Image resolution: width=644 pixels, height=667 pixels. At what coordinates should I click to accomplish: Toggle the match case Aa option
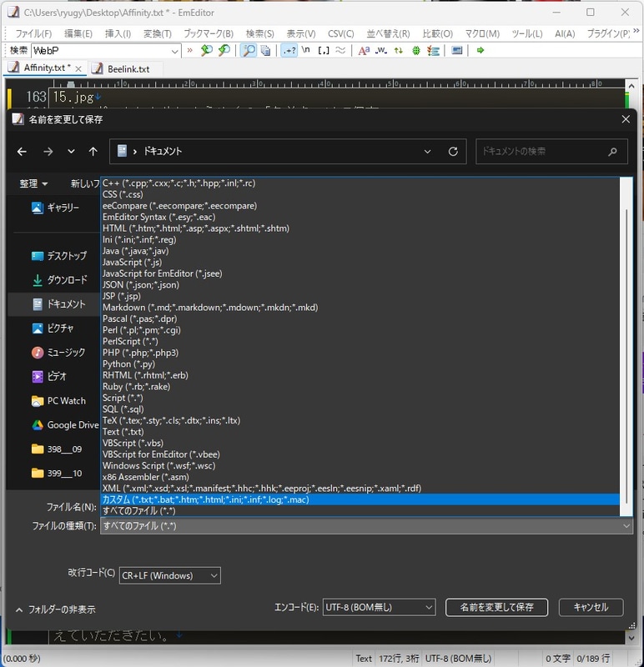[364, 51]
